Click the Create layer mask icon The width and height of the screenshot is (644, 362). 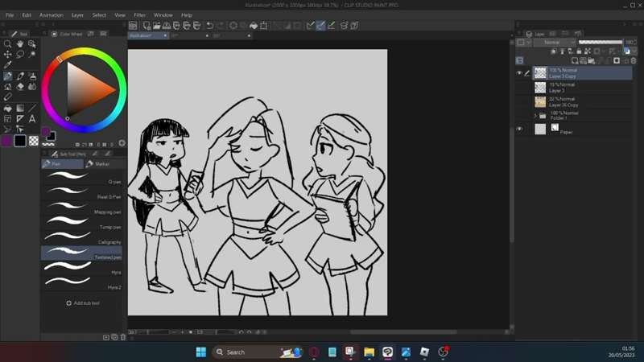[617, 61]
